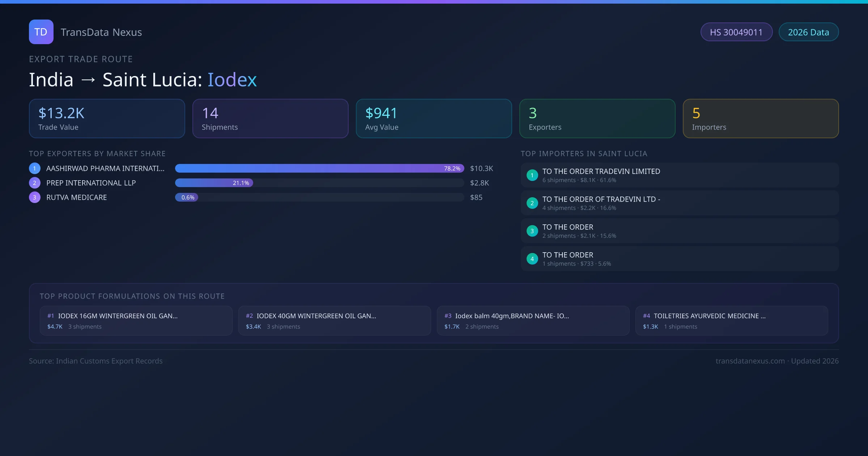Screen dimensions: 868x456
Task: Click the TD logo icon
Action: point(41,32)
